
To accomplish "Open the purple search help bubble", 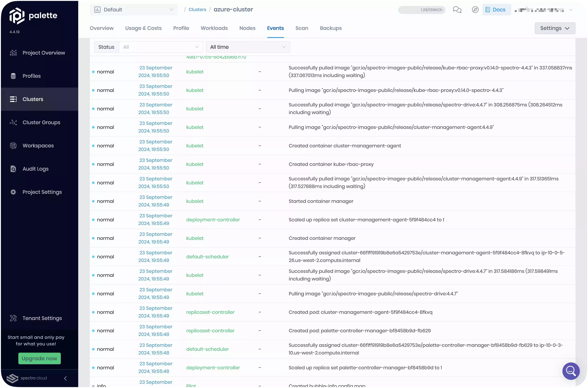I will [x=571, y=371].
